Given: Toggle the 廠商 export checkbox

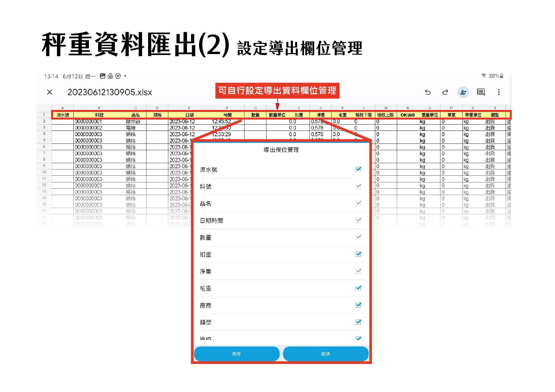Looking at the screenshot, I should [x=358, y=305].
